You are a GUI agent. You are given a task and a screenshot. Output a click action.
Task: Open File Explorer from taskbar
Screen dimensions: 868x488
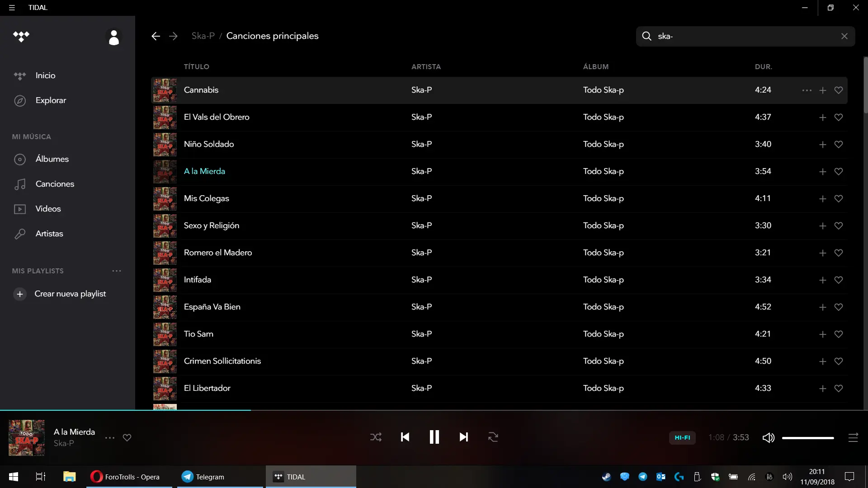(x=69, y=477)
